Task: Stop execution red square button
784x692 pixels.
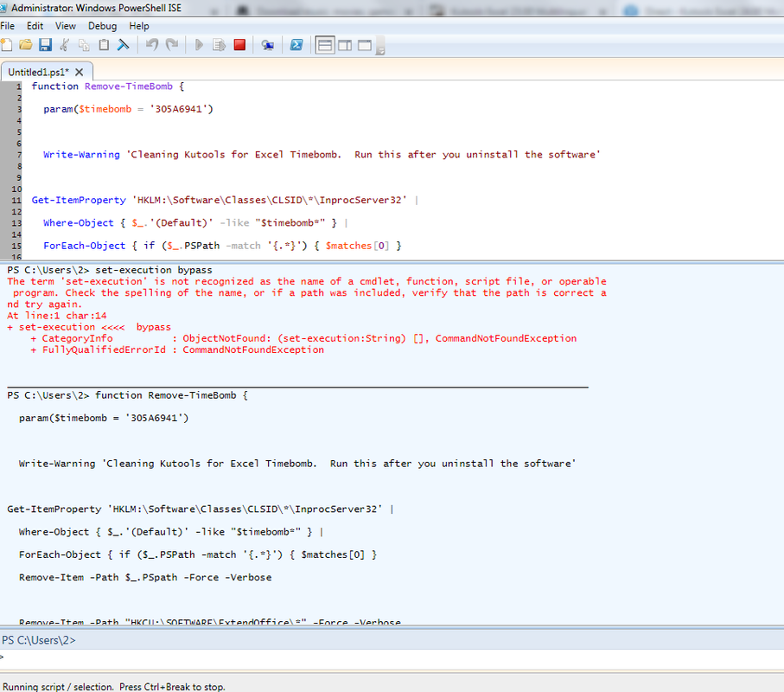Action: coord(239,45)
